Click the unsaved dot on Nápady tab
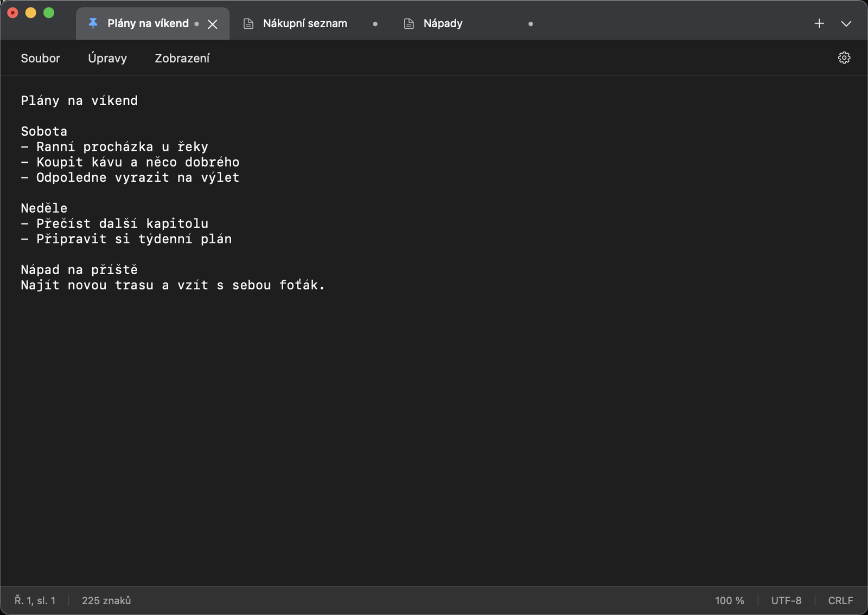 531,24
